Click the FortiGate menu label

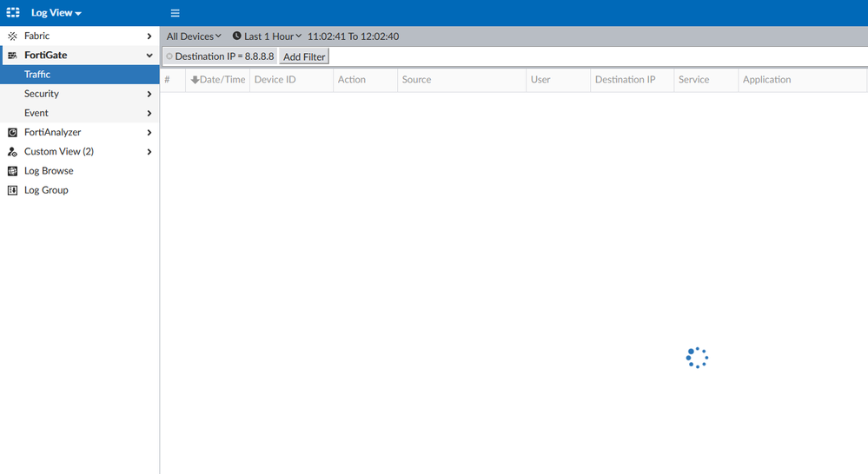pyautogui.click(x=45, y=56)
